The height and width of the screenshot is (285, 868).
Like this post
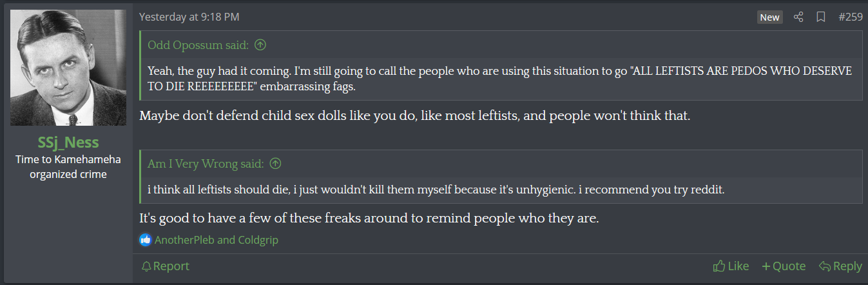tap(731, 266)
